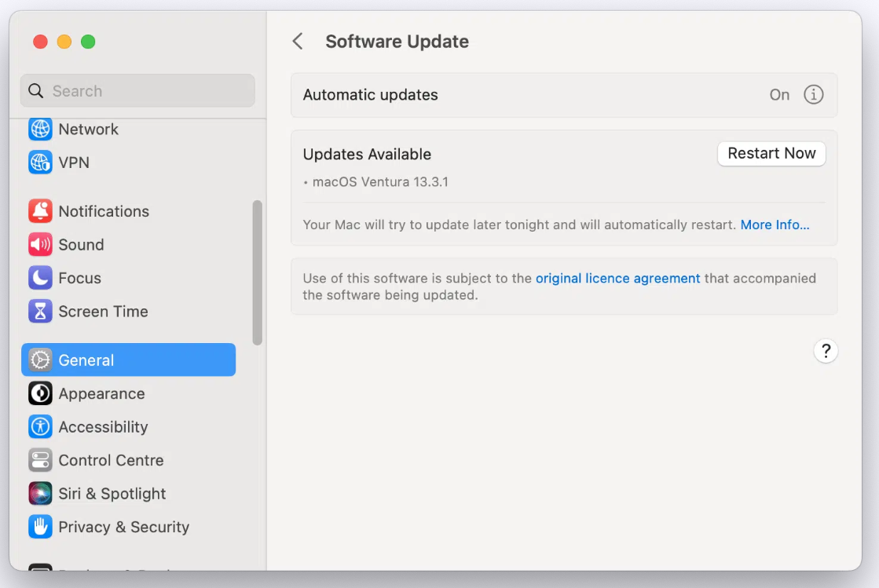
Task: Click the Accessibility figure icon
Action: coord(40,427)
